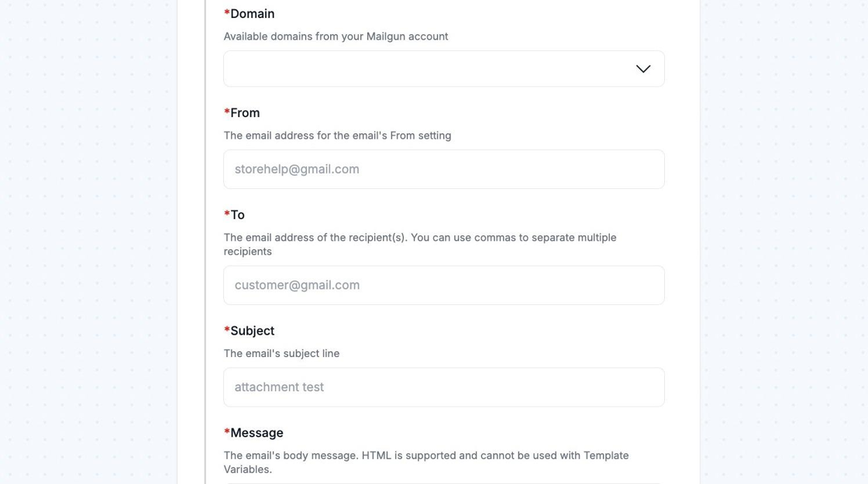Click the Message field label
This screenshot has width=868, height=484.
pyautogui.click(x=257, y=433)
